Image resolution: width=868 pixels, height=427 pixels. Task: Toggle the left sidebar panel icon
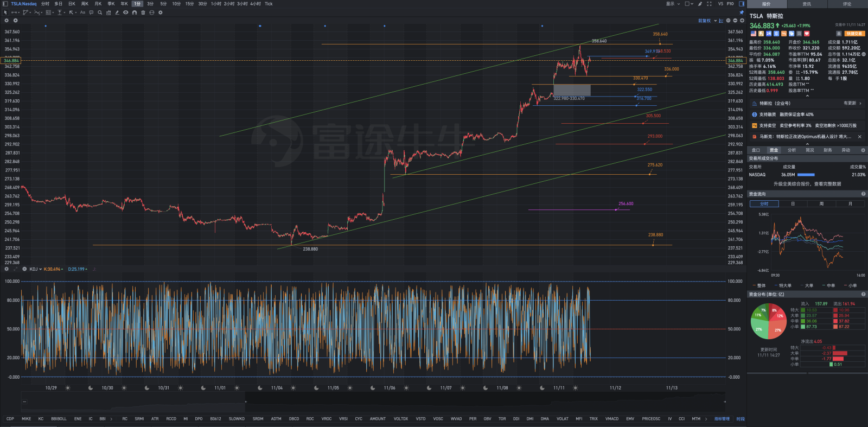(5, 4)
